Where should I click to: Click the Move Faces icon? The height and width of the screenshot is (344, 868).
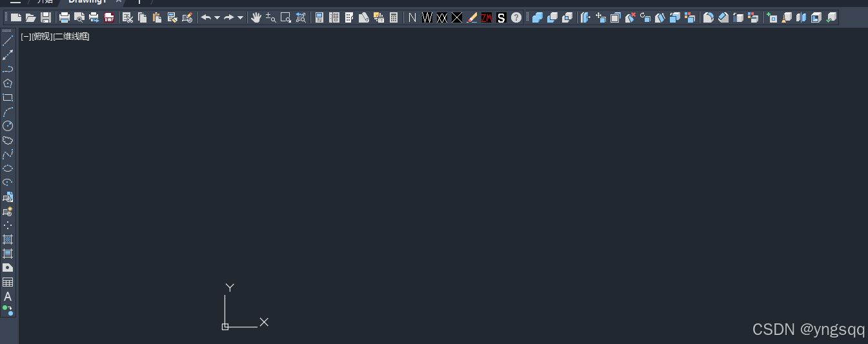tap(601, 17)
